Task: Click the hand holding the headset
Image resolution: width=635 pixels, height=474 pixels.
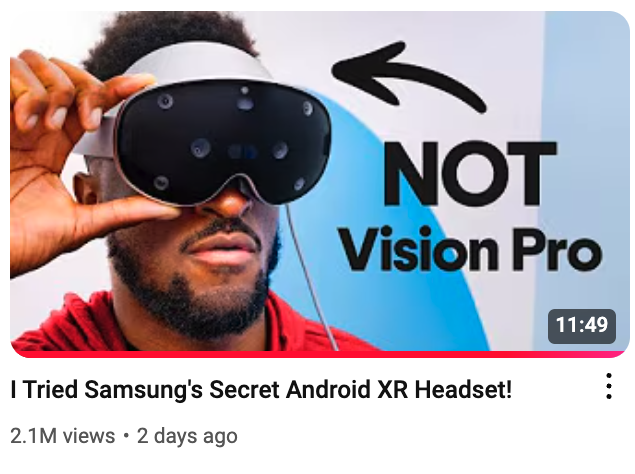Action: tap(69, 158)
